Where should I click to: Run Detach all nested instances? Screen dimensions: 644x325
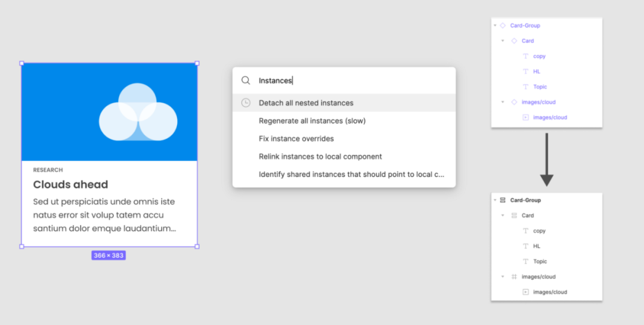pyautogui.click(x=306, y=103)
